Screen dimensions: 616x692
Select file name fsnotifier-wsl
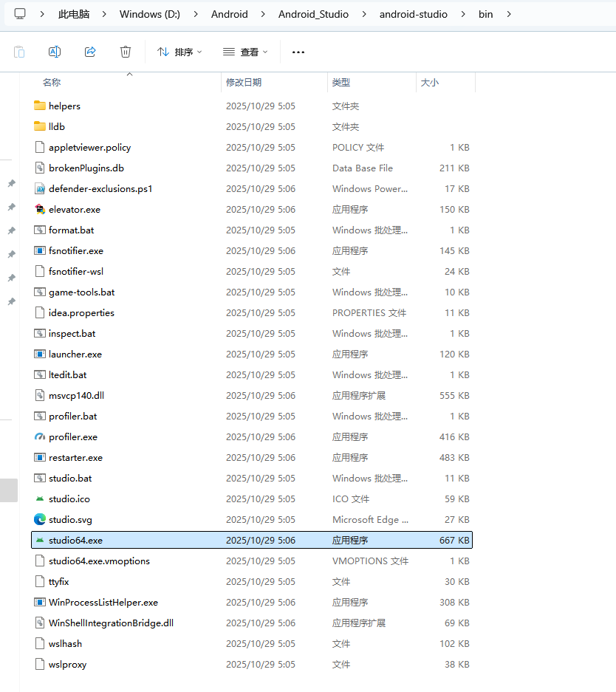76,272
